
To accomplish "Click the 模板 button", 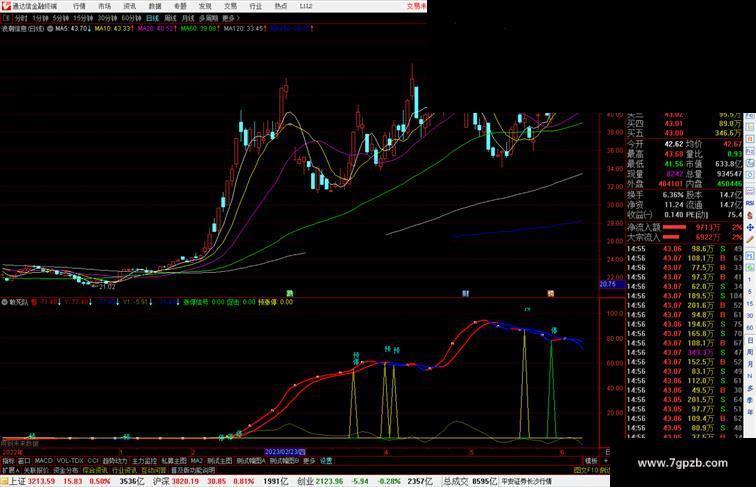I will pyautogui.click(x=591, y=461).
